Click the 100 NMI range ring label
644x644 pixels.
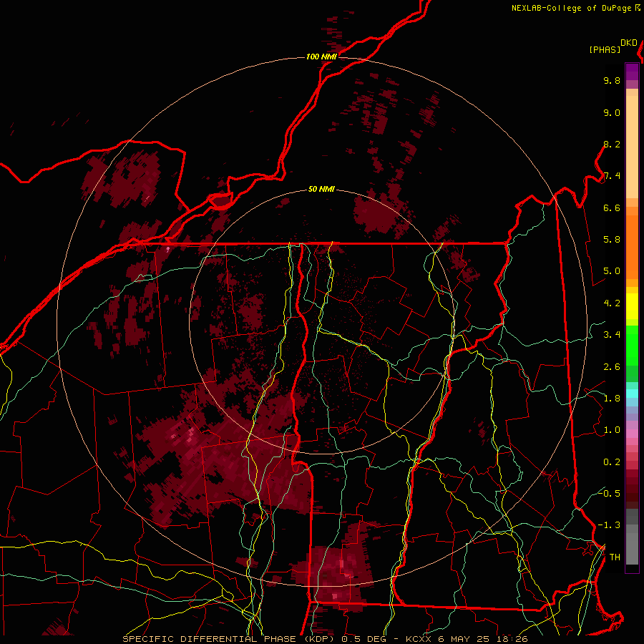[321, 57]
